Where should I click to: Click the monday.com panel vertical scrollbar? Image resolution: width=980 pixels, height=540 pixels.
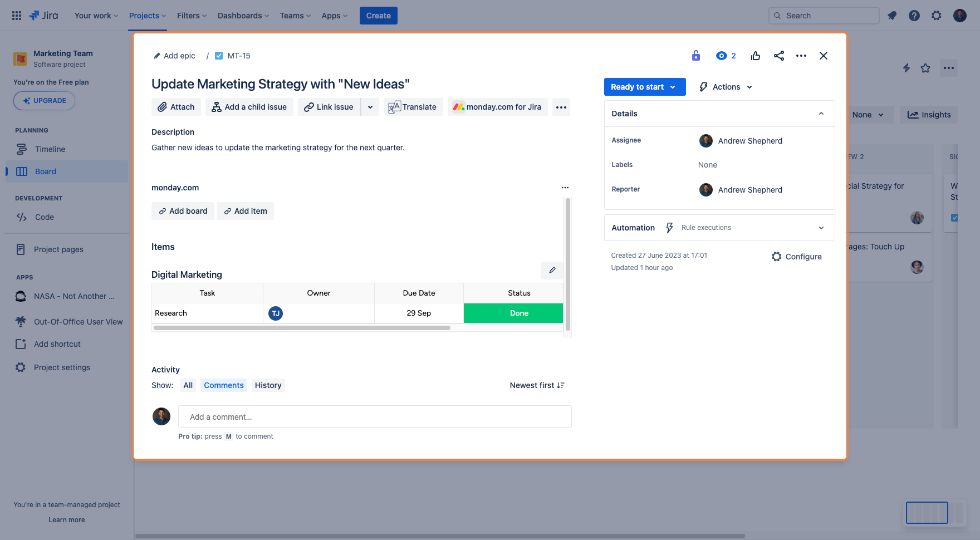pos(568,264)
